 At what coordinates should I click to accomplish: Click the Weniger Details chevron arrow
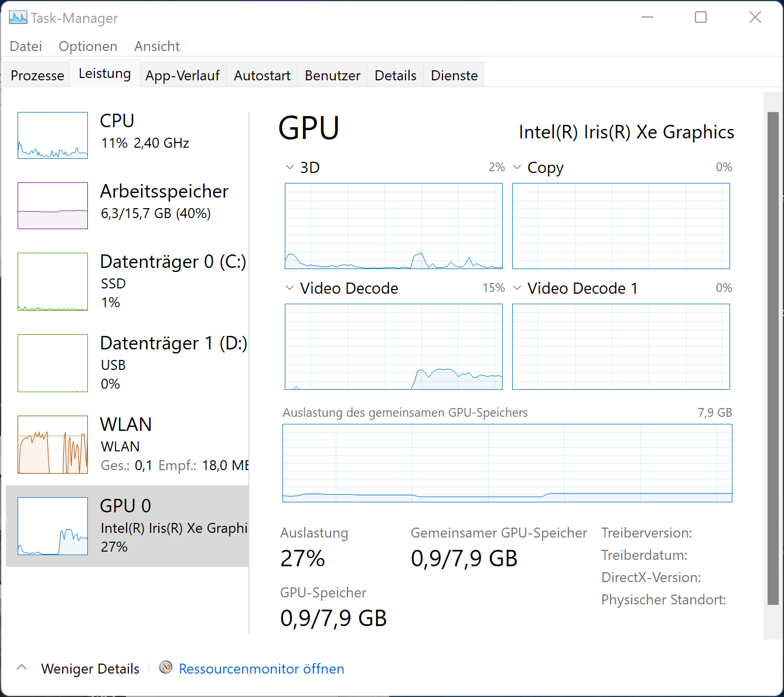(x=22, y=668)
